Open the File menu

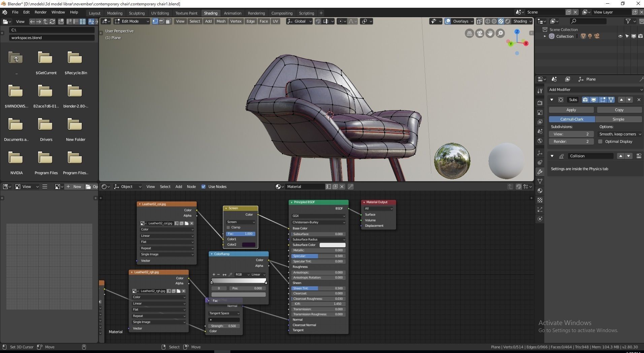15,12
